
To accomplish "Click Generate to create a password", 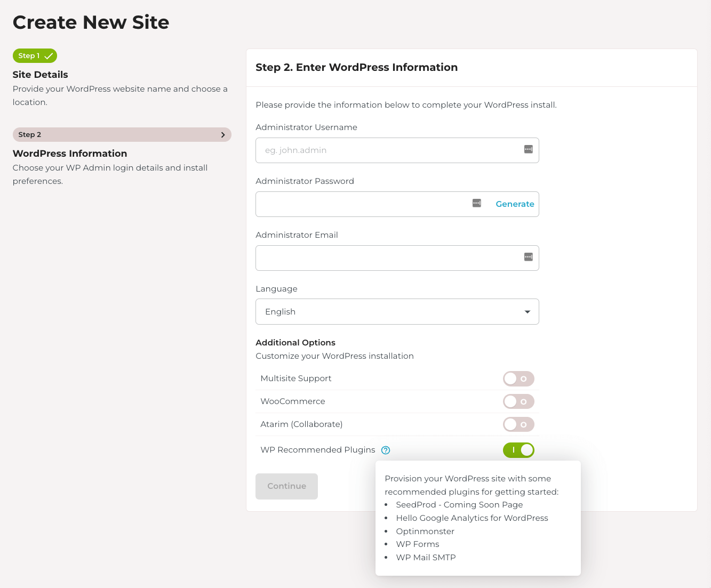I will [515, 204].
